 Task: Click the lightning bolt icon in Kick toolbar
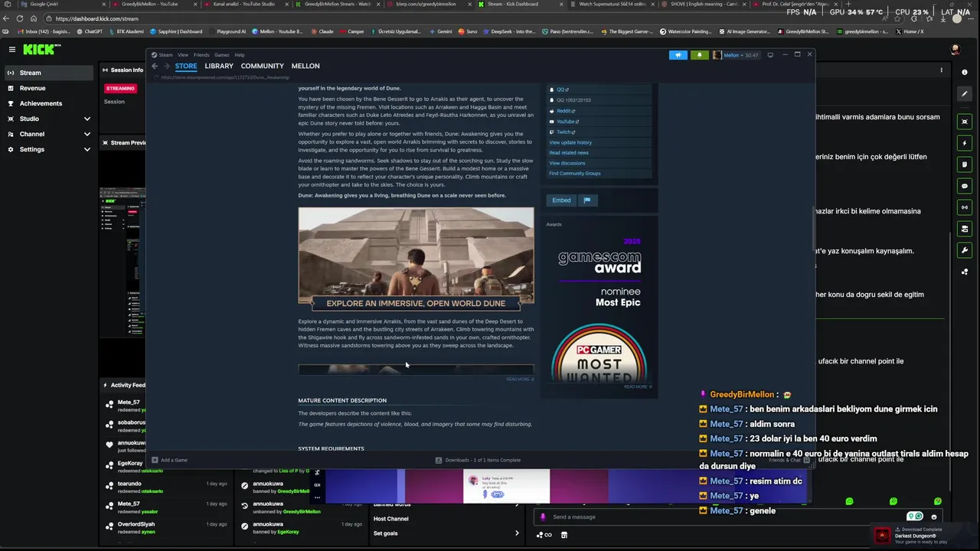965,143
